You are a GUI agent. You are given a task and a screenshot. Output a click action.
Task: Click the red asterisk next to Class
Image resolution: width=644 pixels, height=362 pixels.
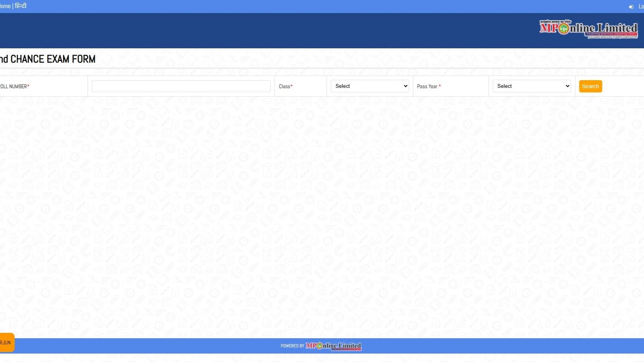tap(292, 86)
